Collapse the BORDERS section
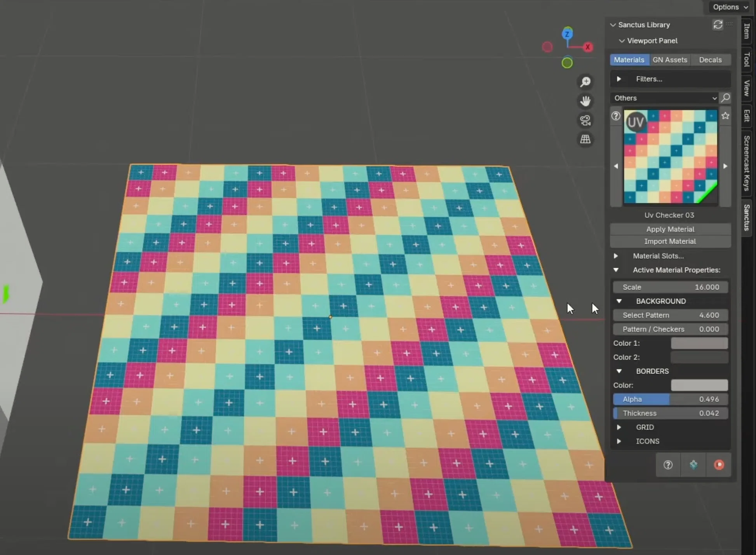This screenshot has height=555, width=756. [619, 371]
